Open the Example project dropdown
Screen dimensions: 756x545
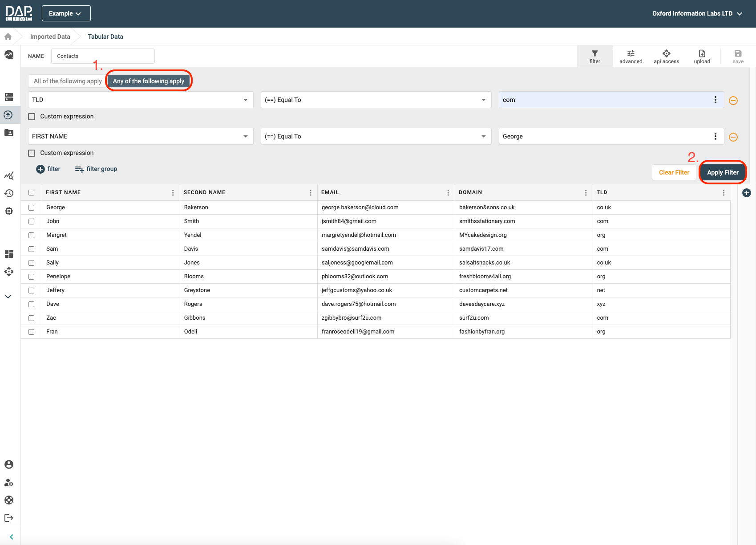coord(66,13)
